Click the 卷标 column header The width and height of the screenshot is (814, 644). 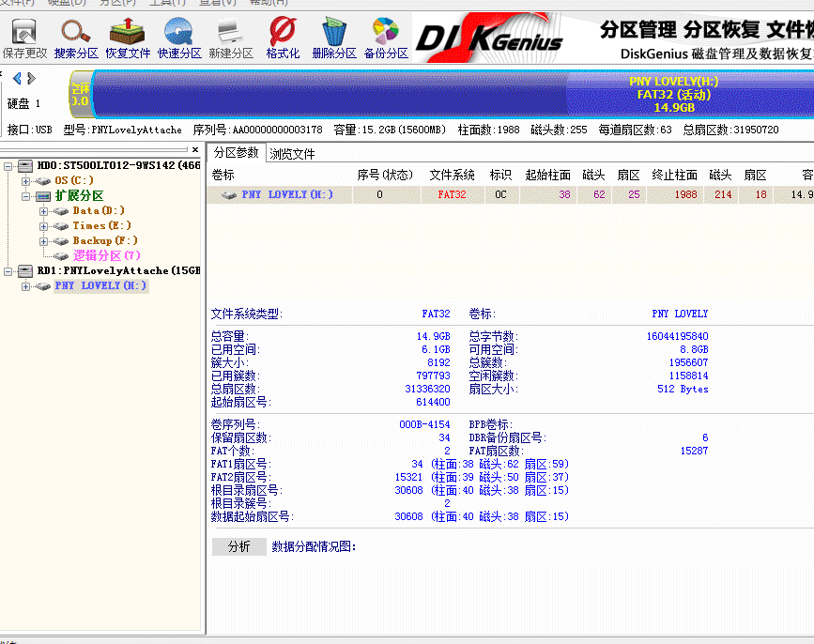[223, 175]
